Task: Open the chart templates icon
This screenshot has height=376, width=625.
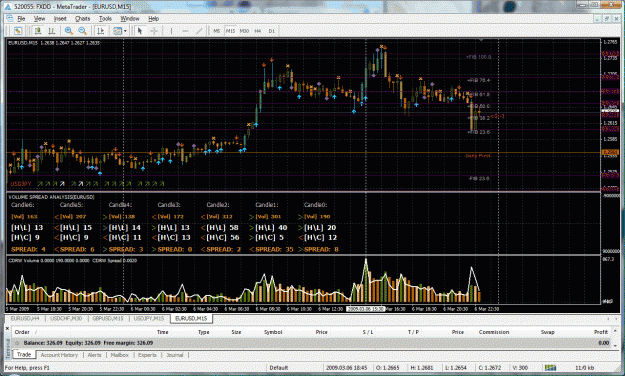Action: tap(117, 31)
